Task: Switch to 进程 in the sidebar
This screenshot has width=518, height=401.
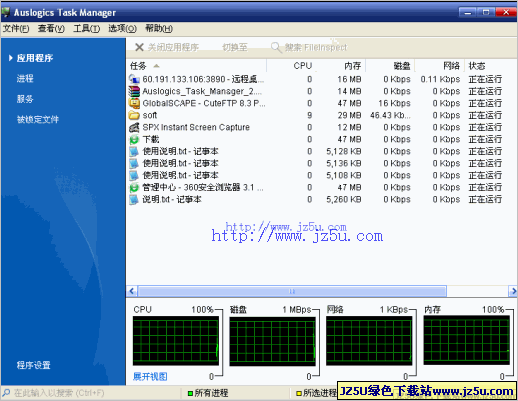Action: 25,79
